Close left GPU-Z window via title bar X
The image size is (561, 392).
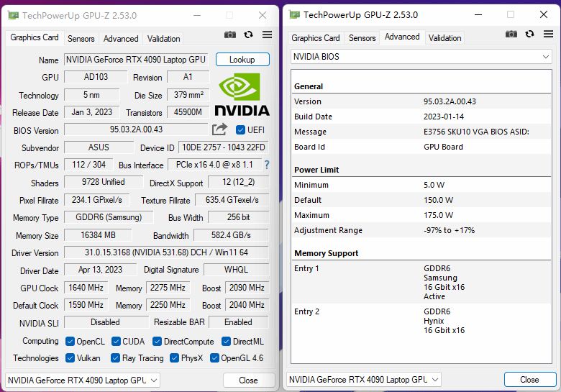pos(263,15)
